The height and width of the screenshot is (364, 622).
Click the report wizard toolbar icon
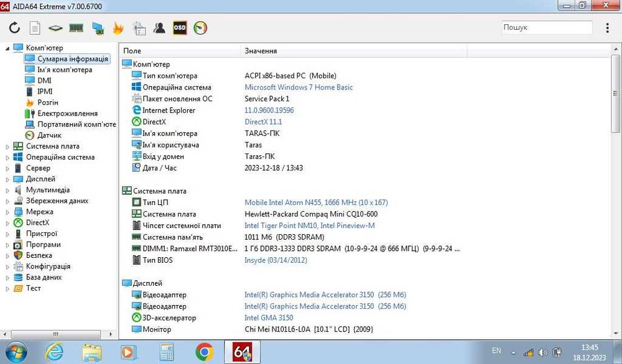pyautogui.click(x=139, y=28)
